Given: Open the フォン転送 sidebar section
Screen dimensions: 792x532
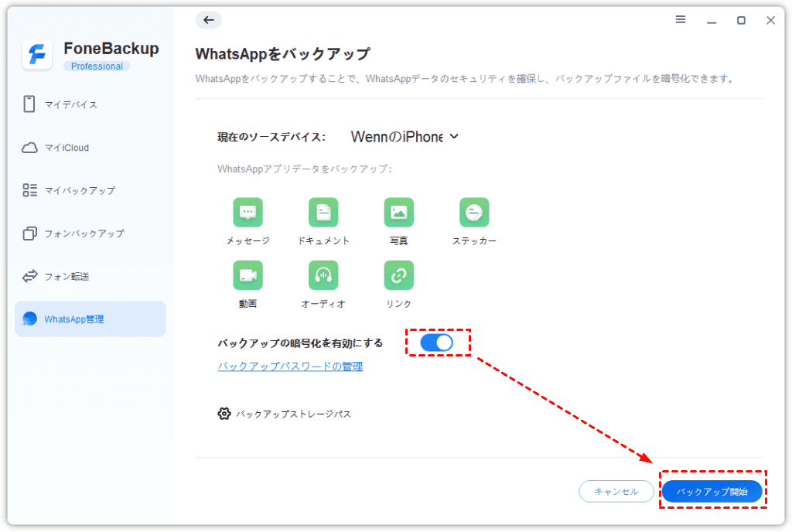Looking at the screenshot, I should pos(90,276).
